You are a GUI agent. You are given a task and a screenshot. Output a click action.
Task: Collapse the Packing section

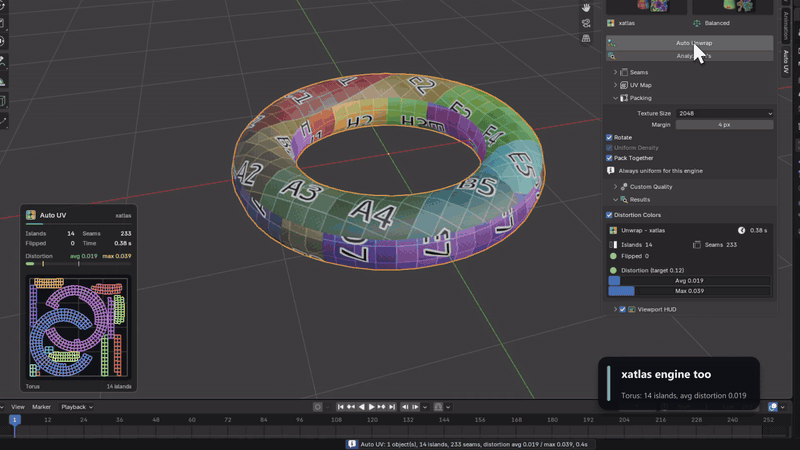[615, 98]
